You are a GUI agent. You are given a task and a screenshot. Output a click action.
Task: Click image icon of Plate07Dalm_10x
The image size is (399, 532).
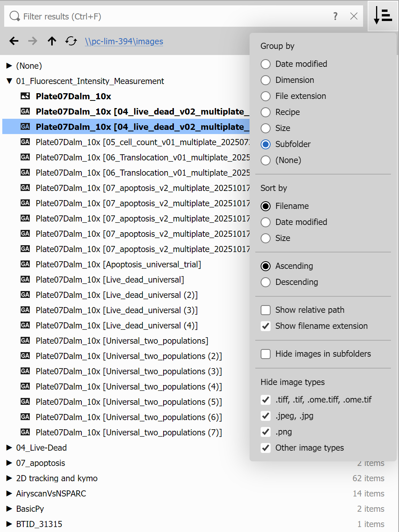pyautogui.click(x=25, y=96)
